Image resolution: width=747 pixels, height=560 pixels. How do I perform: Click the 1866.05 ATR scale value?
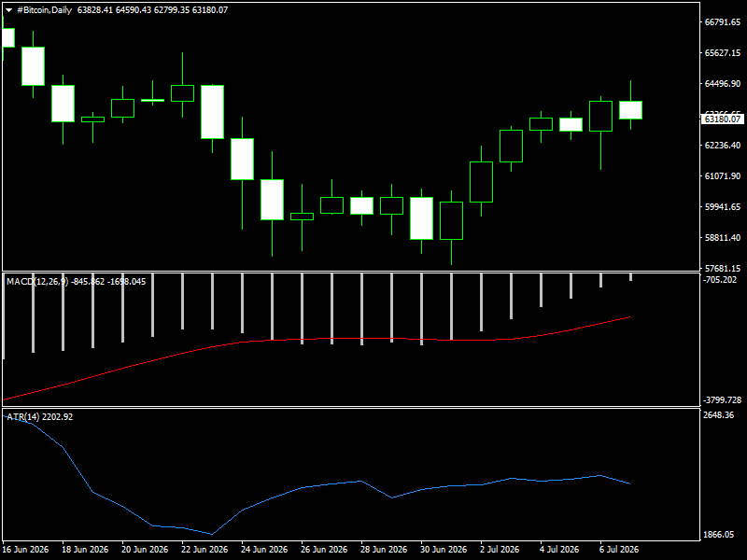719,535
